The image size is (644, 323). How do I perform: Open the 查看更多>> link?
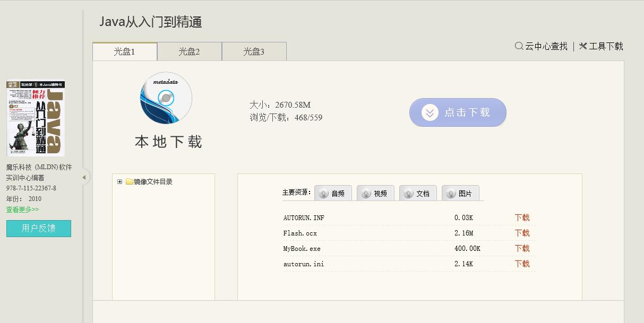(22, 209)
